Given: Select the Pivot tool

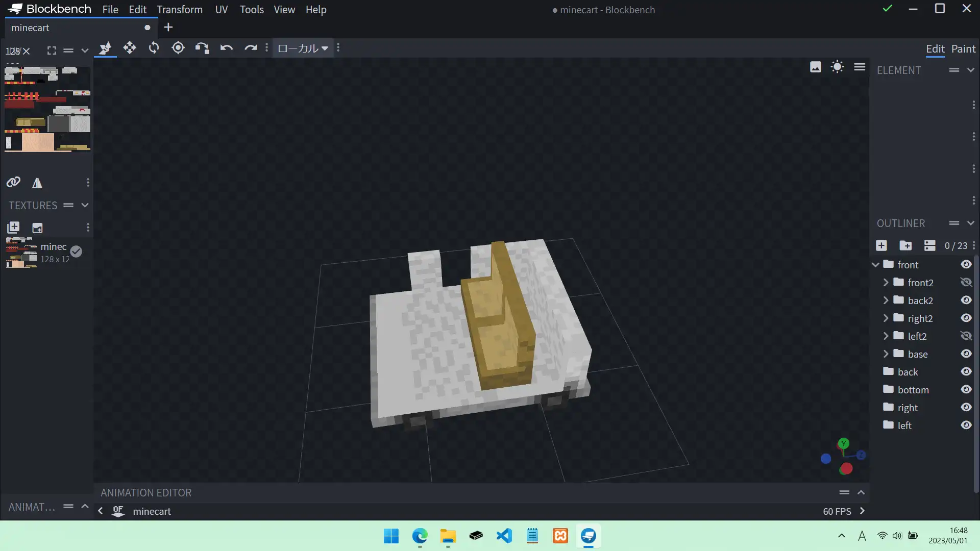Looking at the screenshot, I should click(178, 48).
